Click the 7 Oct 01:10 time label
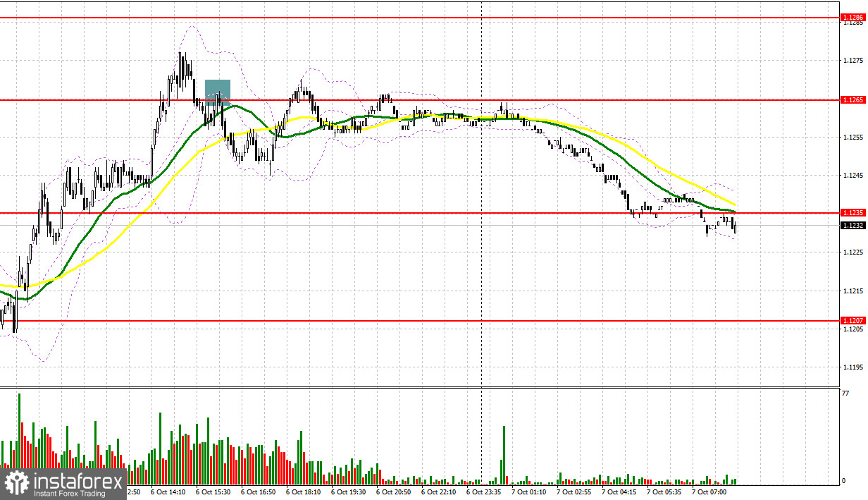This screenshot has height=500, width=868. click(x=529, y=492)
